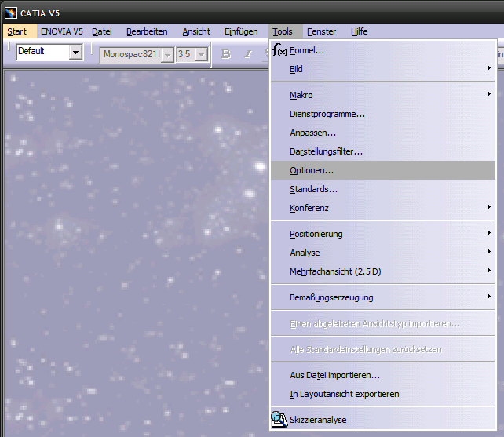This screenshot has width=504, height=437.
Task: Expand the Konferenz submenu arrow
Action: pos(488,208)
